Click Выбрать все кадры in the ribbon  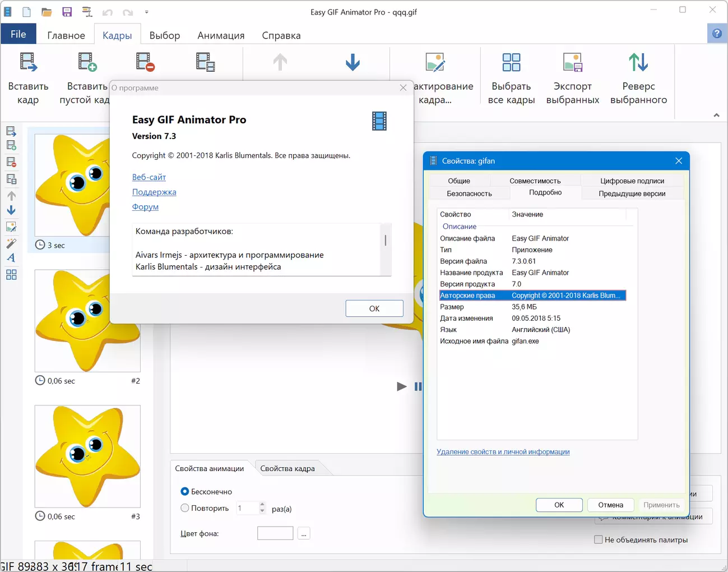pyautogui.click(x=511, y=79)
